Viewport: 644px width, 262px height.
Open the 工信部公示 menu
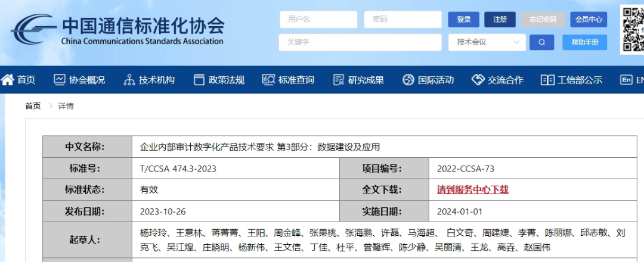(x=580, y=80)
